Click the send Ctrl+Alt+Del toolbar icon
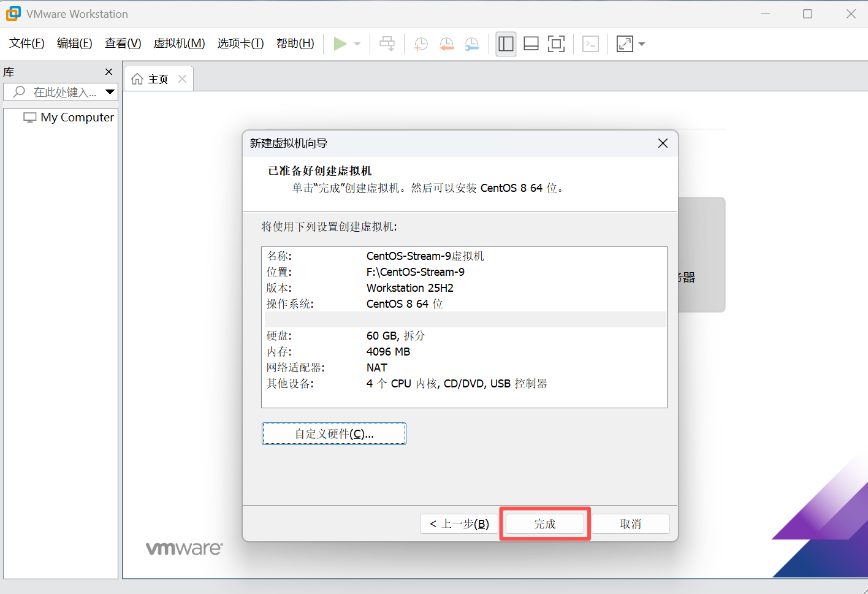The image size is (868, 594). coord(387,44)
